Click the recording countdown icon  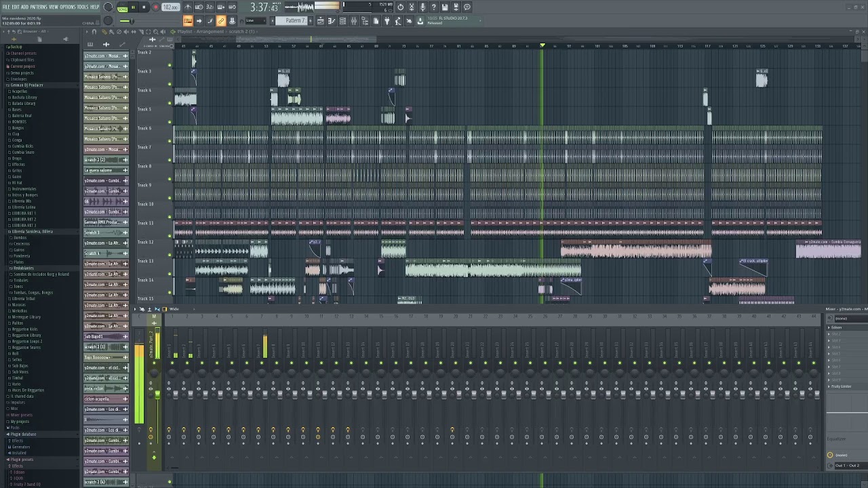pos(210,7)
